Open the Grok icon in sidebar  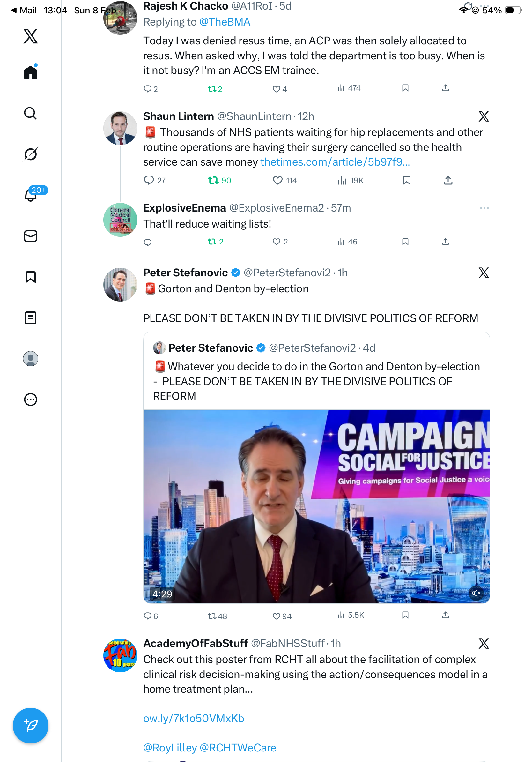[31, 154]
